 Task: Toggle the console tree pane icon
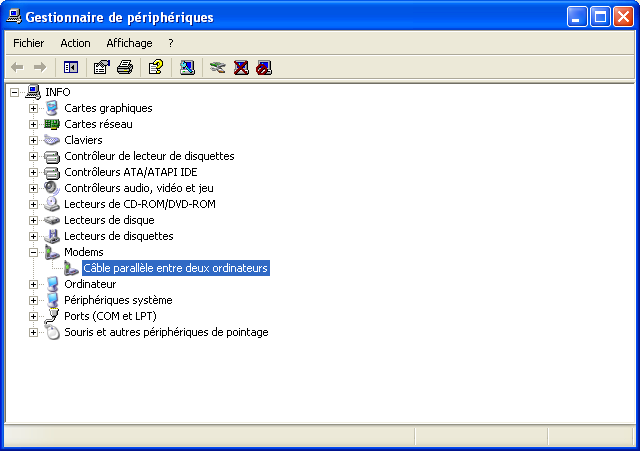coord(71,67)
